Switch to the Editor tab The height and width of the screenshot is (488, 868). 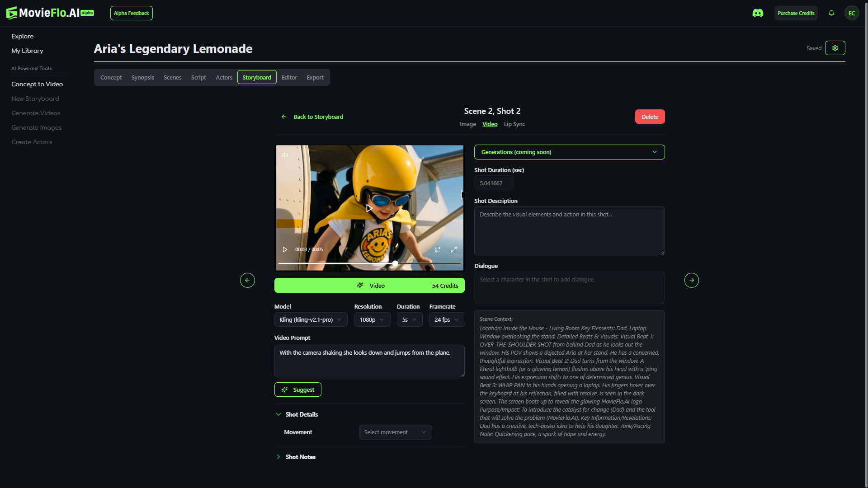click(289, 77)
